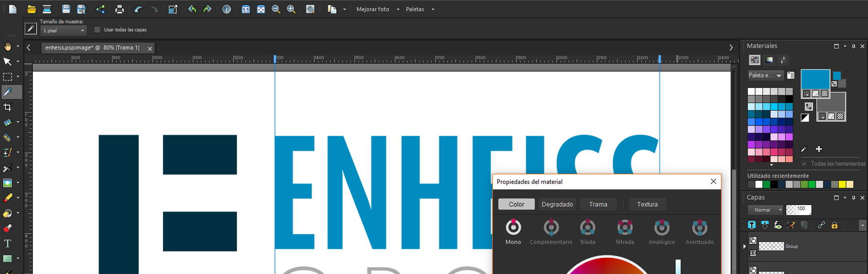Screen dimensions: 868x274
Task: Activate the Pan hand tool
Action: pos(8,47)
